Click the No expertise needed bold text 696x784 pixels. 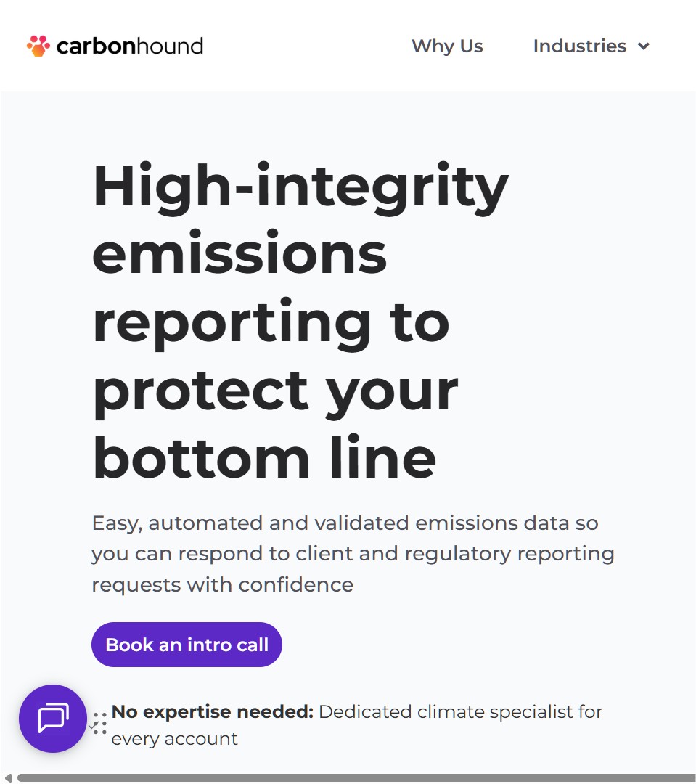pos(213,711)
